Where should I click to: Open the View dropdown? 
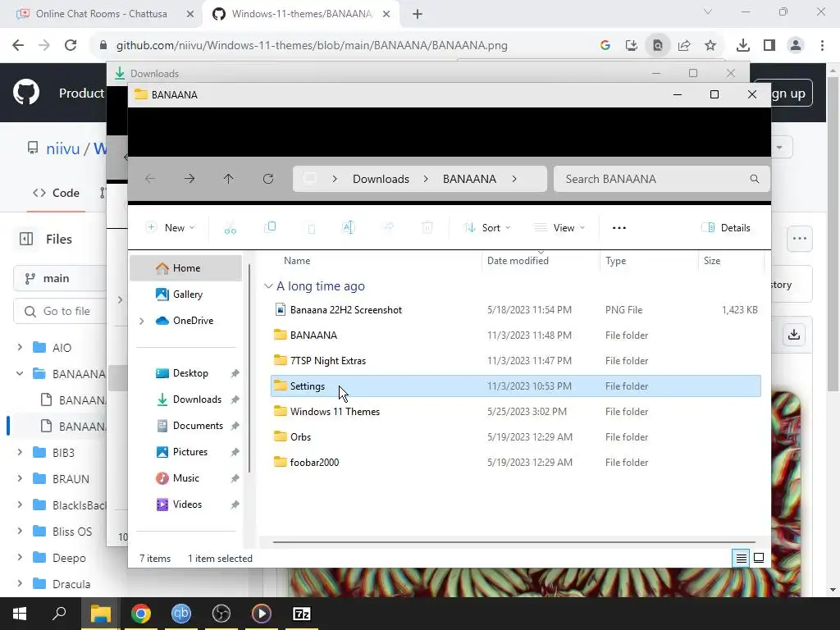tap(559, 228)
